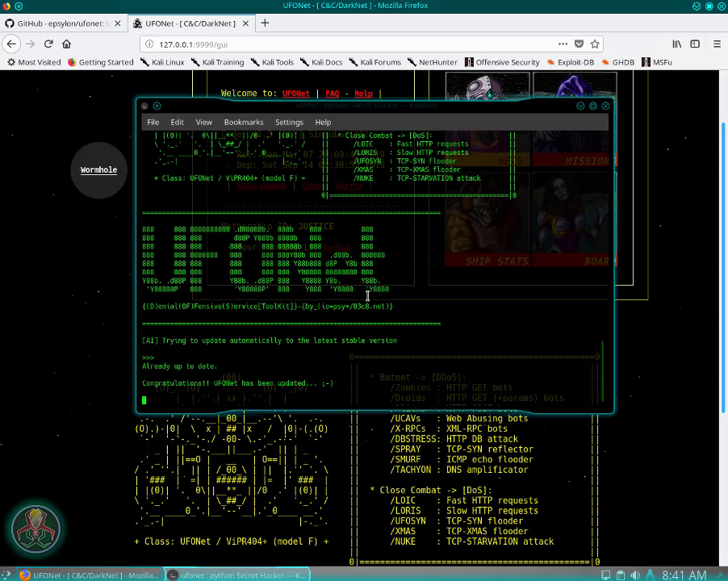This screenshot has height=581, width=728.
Task: Switch to Firefox taskbar entry
Action: point(89,575)
